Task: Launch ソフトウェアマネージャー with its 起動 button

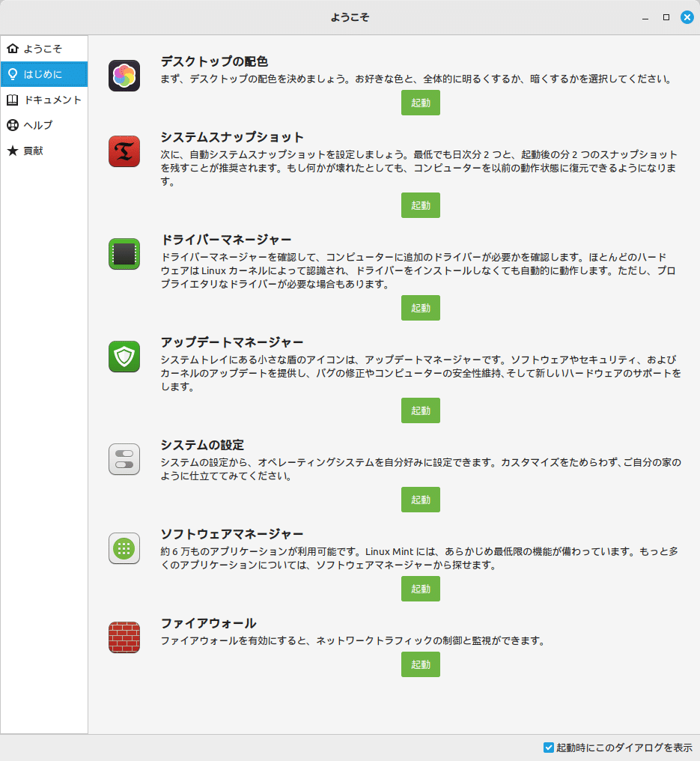Action: pos(421,589)
